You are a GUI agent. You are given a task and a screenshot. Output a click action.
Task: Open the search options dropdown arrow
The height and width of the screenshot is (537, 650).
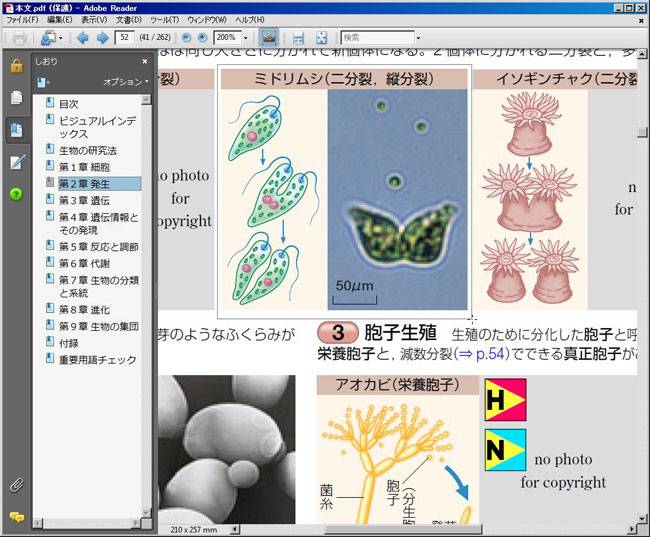pos(418,38)
